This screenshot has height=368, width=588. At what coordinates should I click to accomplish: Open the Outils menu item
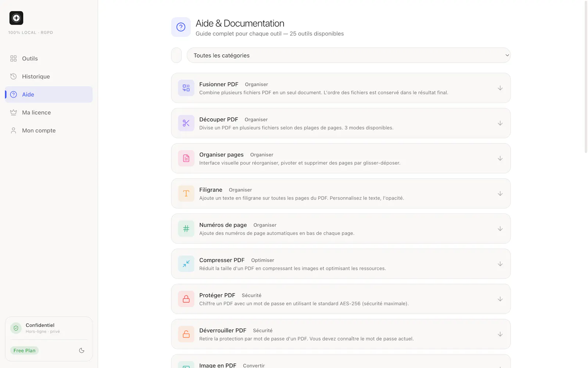tap(49, 59)
